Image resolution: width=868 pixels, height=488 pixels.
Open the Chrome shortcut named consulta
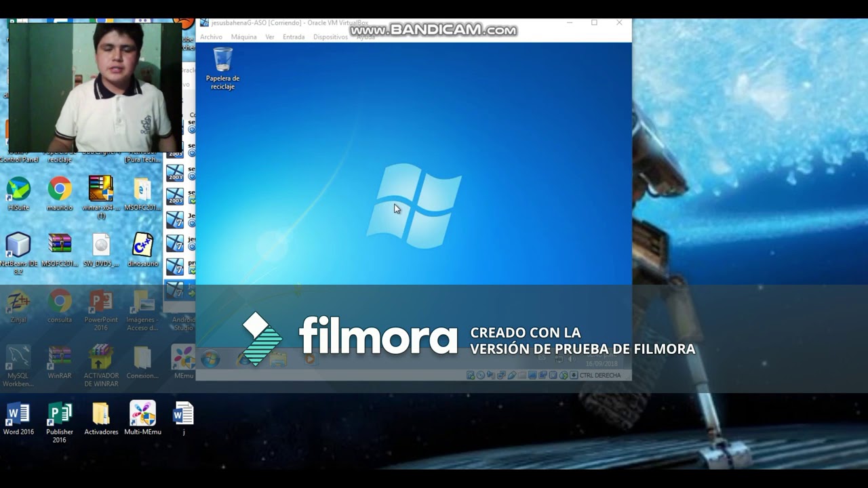[60, 301]
